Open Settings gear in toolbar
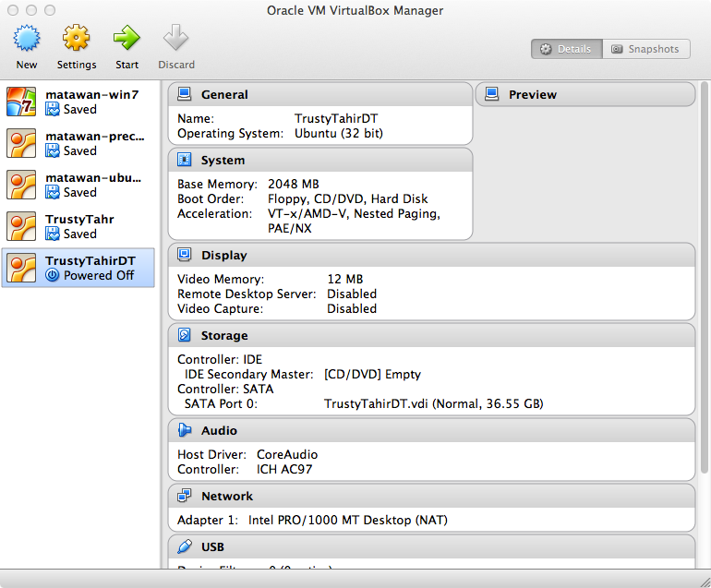711x588 pixels. pyautogui.click(x=76, y=38)
